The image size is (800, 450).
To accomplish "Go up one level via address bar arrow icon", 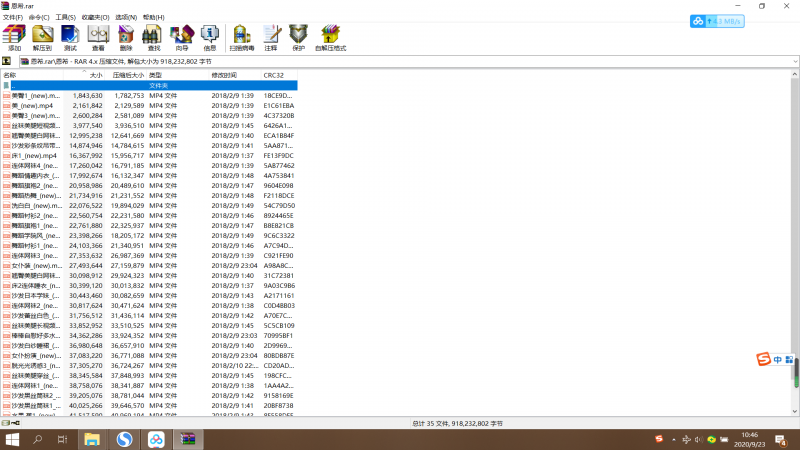I will point(7,62).
